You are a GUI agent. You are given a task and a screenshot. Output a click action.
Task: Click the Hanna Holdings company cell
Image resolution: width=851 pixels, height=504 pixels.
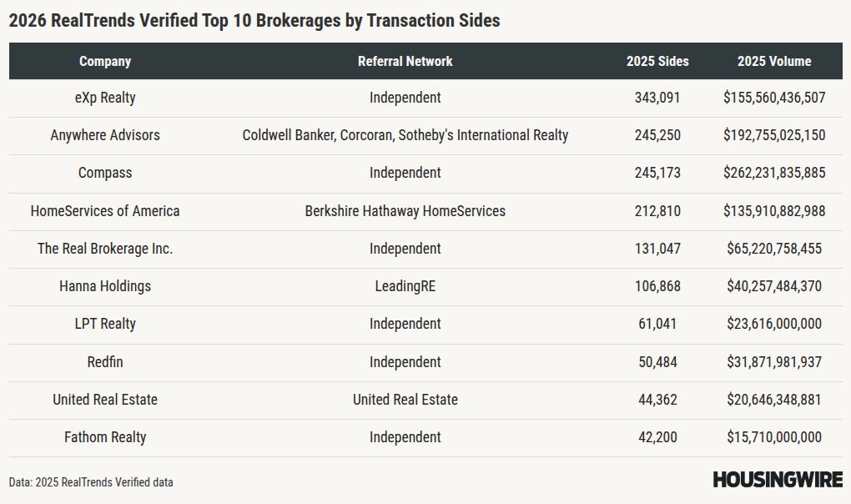(105, 286)
